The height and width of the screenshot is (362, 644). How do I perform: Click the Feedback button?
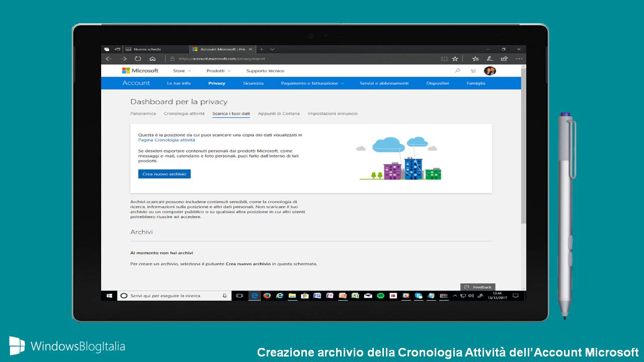pyautogui.click(x=477, y=287)
